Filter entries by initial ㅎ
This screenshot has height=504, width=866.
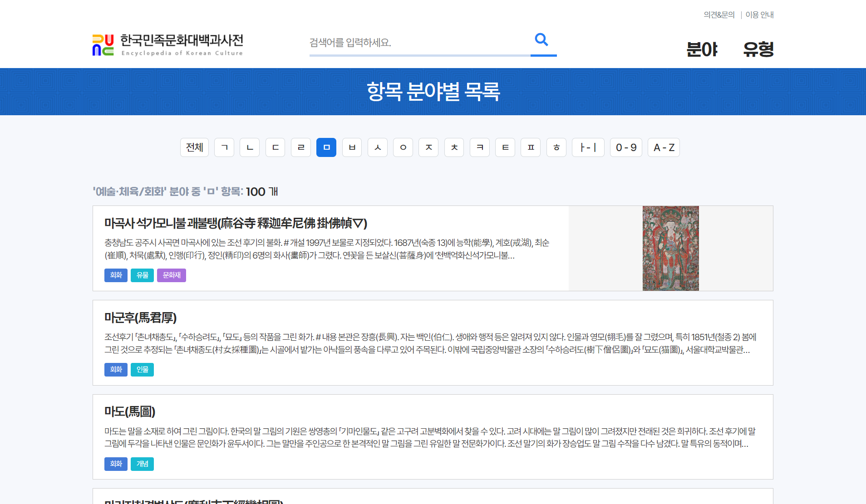(x=556, y=147)
